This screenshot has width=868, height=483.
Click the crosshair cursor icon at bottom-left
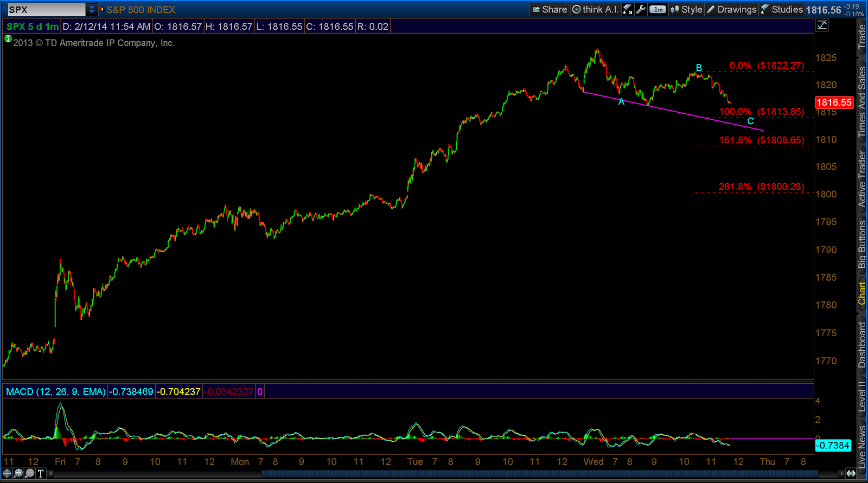(7, 473)
